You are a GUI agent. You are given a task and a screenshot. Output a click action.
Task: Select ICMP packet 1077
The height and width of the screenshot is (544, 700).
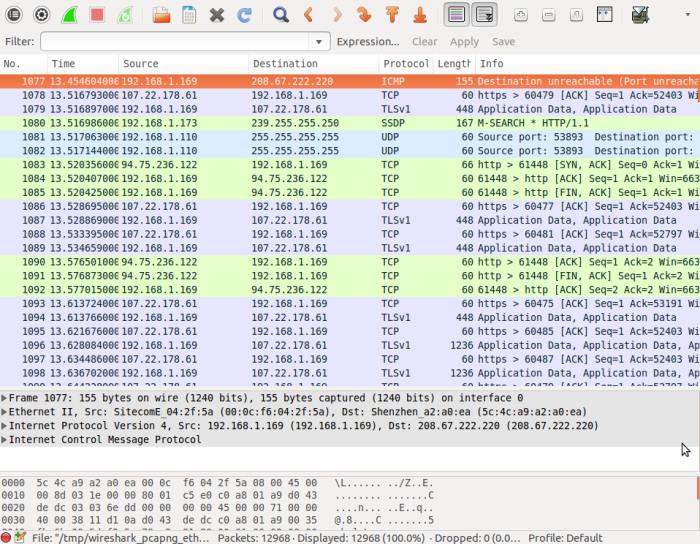pyautogui.click(x=350, y=81)
